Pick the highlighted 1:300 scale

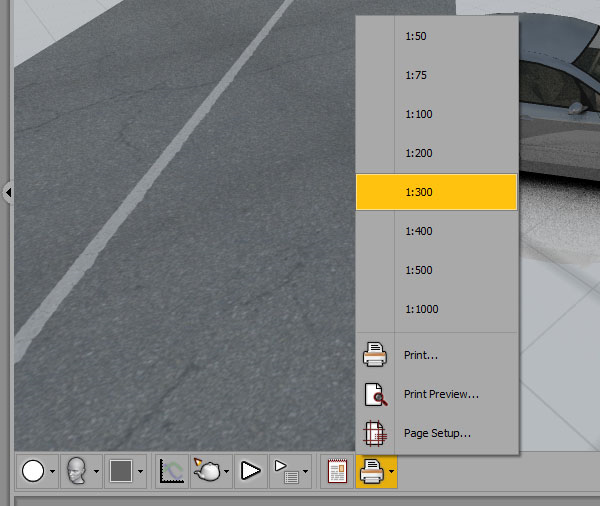(x=437, y=192)
